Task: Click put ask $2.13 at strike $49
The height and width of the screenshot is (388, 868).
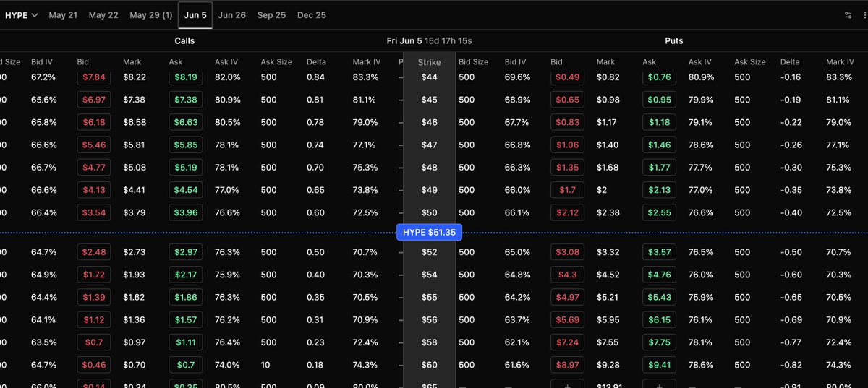Action: [659, 190]
